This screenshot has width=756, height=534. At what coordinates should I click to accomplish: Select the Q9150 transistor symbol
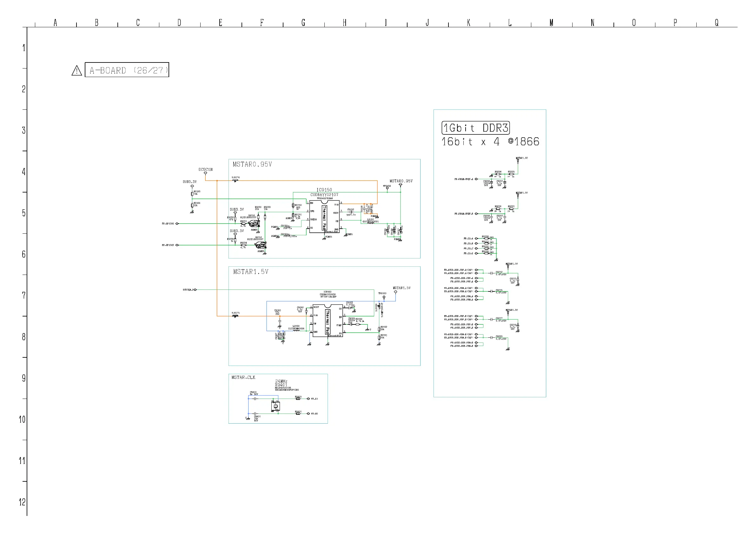pyautogui.click(x=254, y=224)
